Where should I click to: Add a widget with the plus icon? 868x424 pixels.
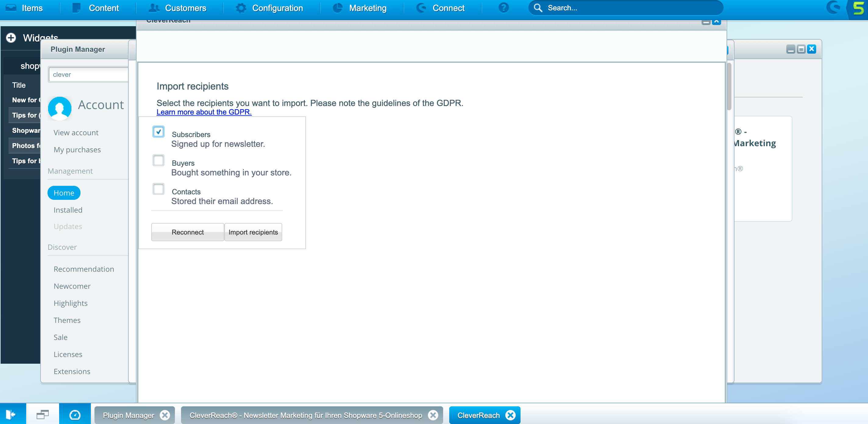(x=11, y=38)
